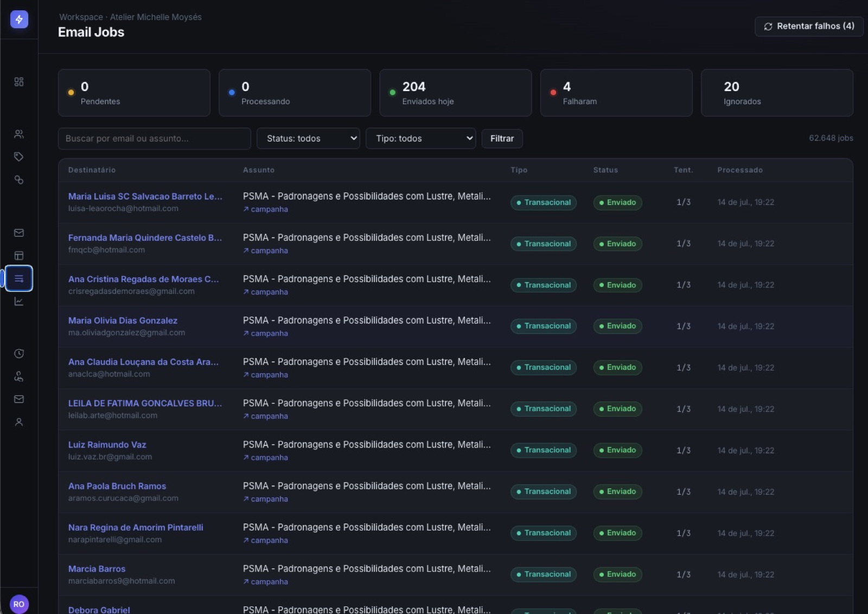Open the RO user avatar
This screenshot has width=868, height=614.
tap(19, 604)
